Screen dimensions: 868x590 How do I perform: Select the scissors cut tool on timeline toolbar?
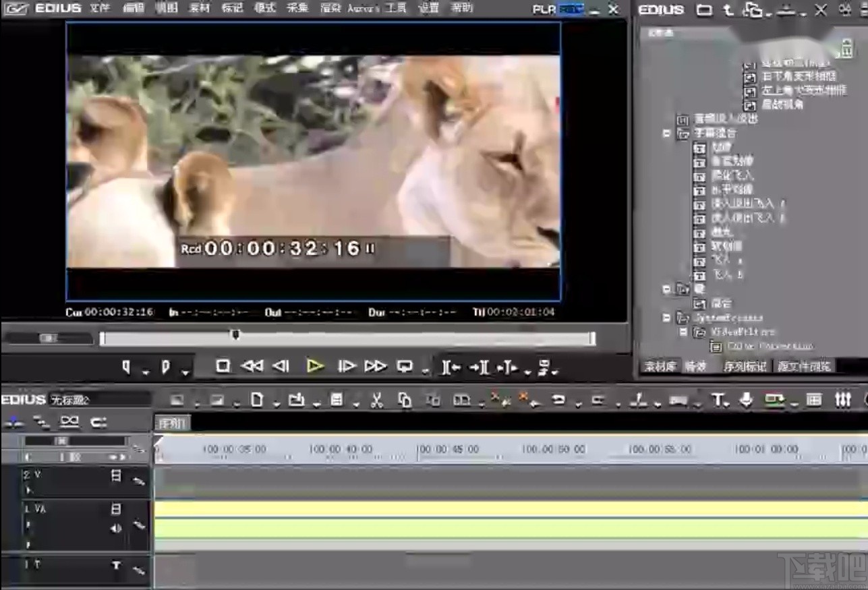(376, 400)
